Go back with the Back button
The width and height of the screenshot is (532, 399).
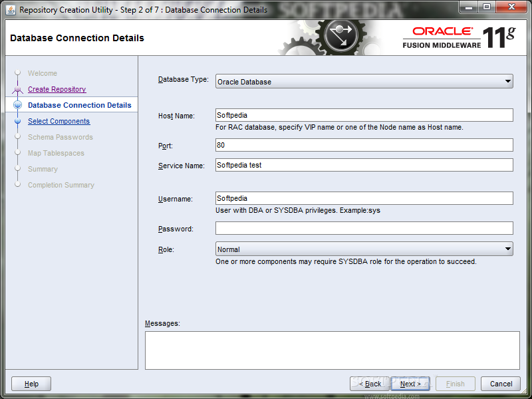(370, 384)
